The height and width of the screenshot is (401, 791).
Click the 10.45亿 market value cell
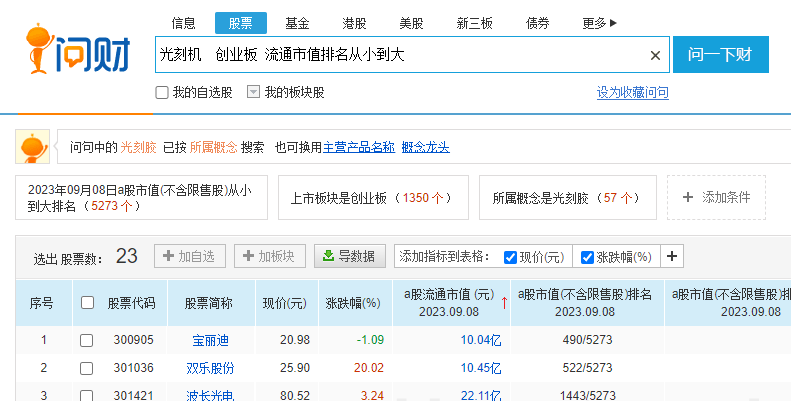(481, 368)
